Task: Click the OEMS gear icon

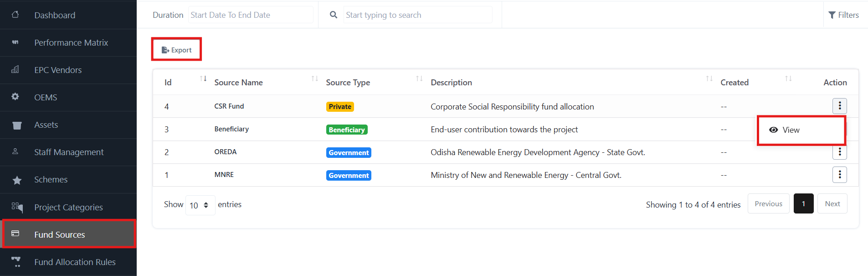Action: point(15,97)
